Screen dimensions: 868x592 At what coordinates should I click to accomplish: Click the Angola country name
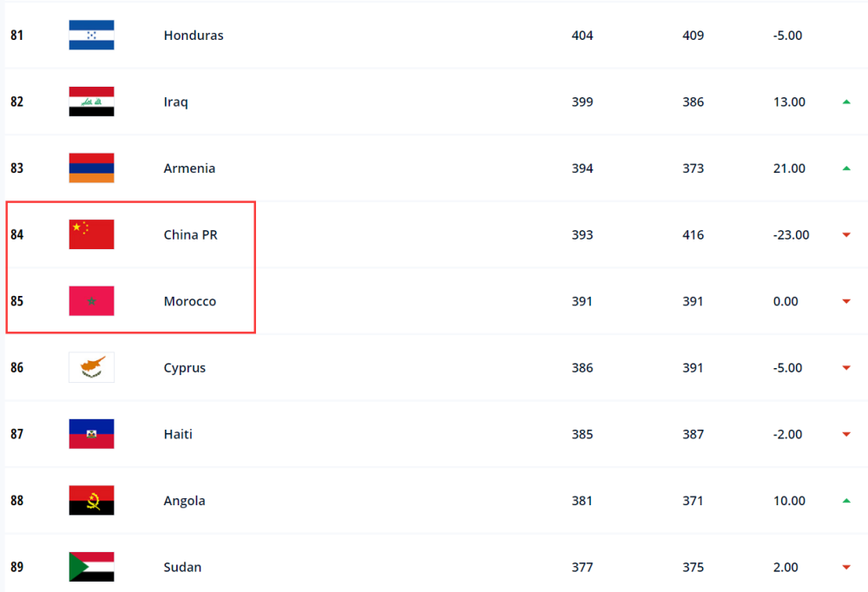point(182,501)
